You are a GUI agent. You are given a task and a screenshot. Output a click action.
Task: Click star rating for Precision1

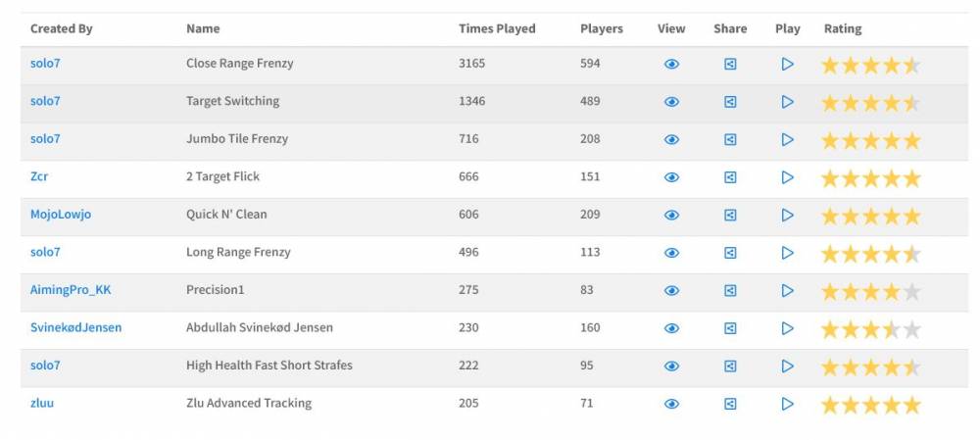870,291
